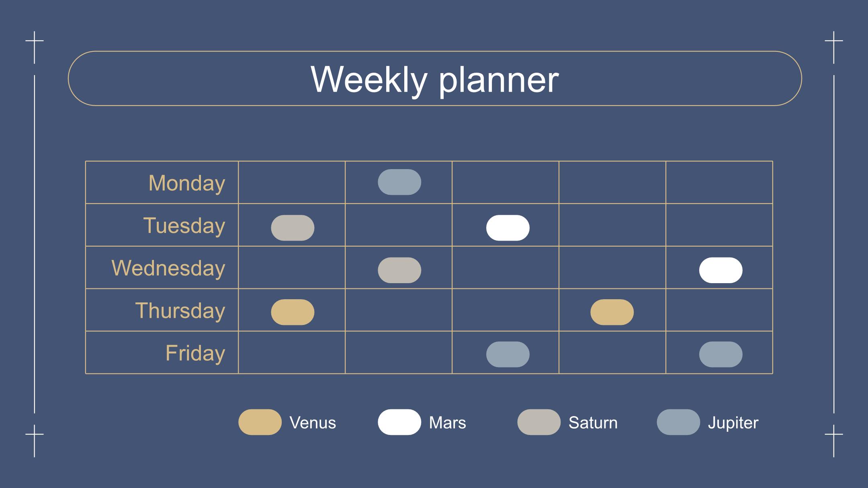Select the Jupiter pill in the Monday row

[399, 182]
